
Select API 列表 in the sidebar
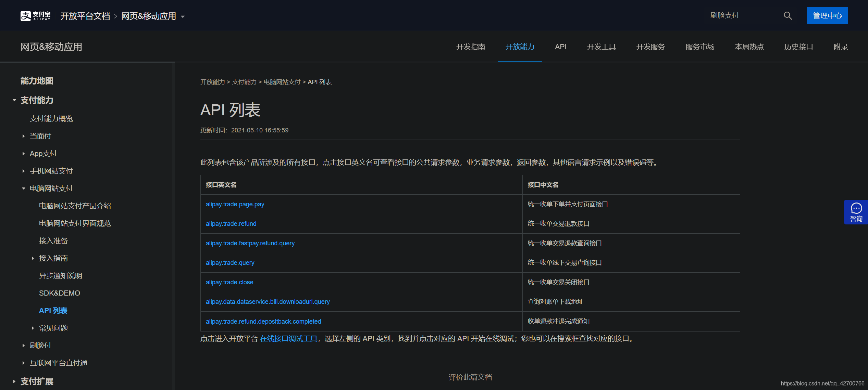[53, 311]
